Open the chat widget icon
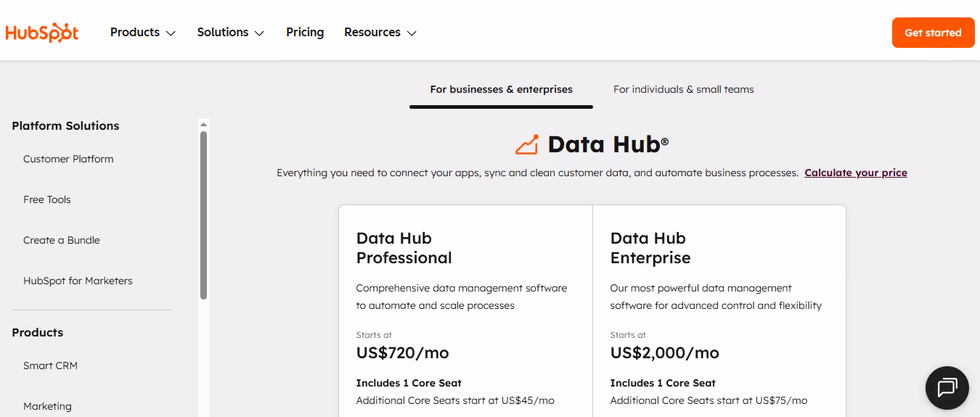The height and width of the screenshot is (417, 980). click(947, 388)
